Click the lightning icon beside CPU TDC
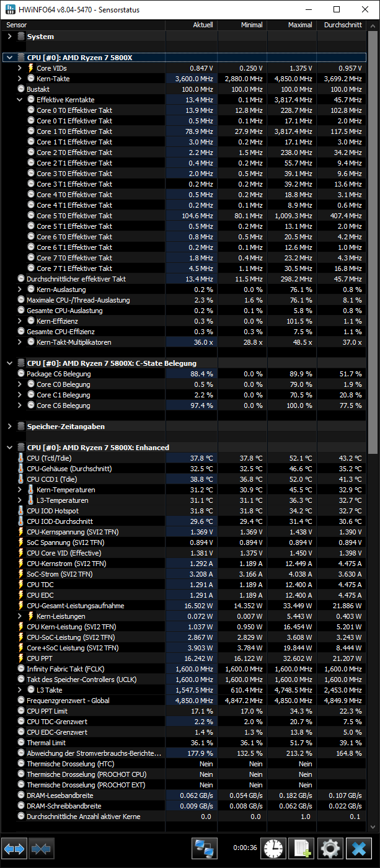 tap(21, 585)
